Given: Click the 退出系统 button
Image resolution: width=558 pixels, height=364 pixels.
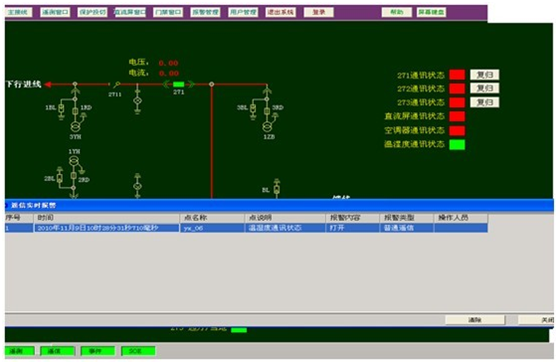Looking at the screenshot, I should point(280,12).
